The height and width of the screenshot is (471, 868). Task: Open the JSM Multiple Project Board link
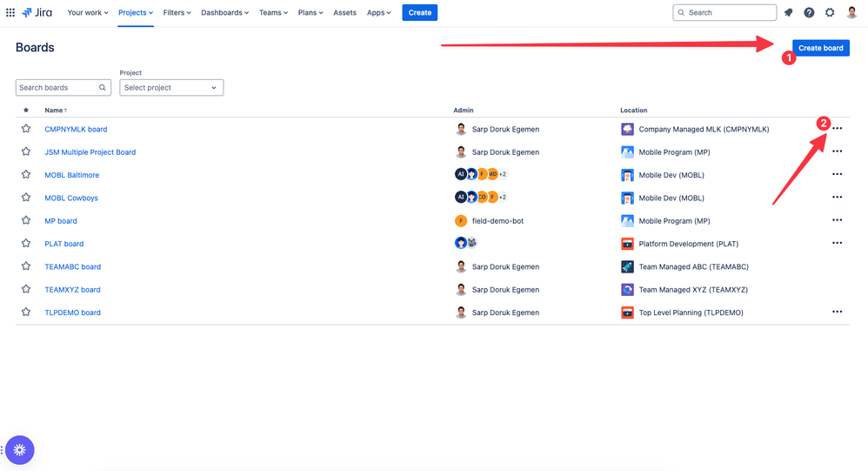coord(90,151)
